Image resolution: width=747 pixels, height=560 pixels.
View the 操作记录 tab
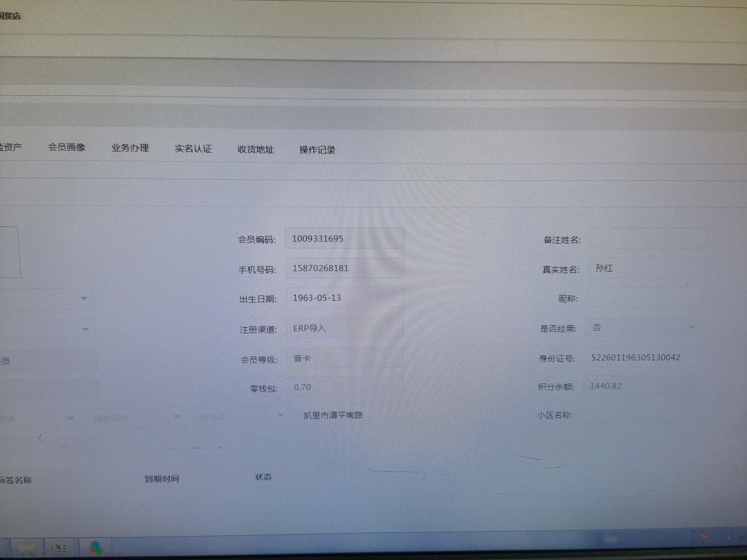pos(317,150)
